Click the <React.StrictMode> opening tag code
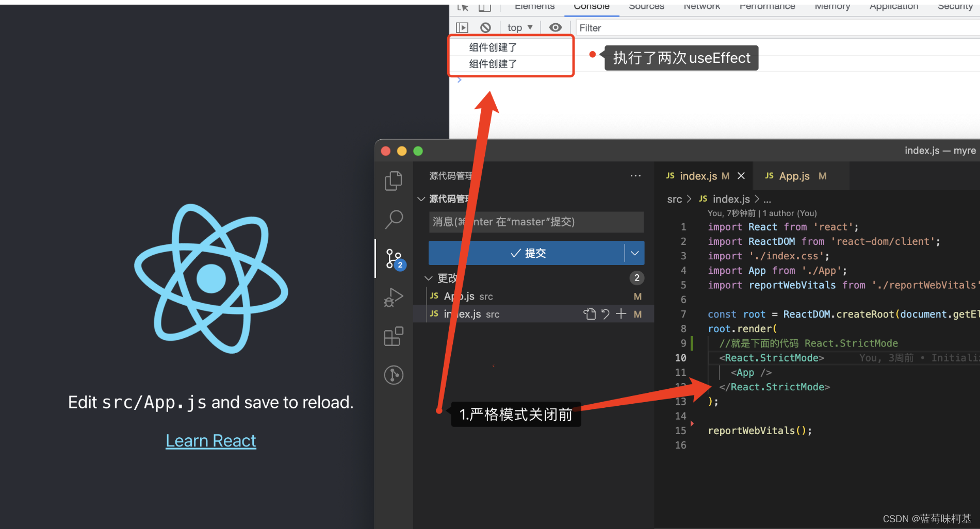Screen dimensions: 980x529 [x=772, y=358]
